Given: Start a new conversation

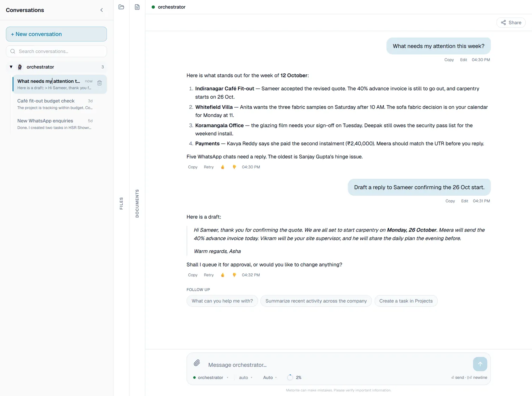Looking at the screenshot, I should [x=56, y=34].
